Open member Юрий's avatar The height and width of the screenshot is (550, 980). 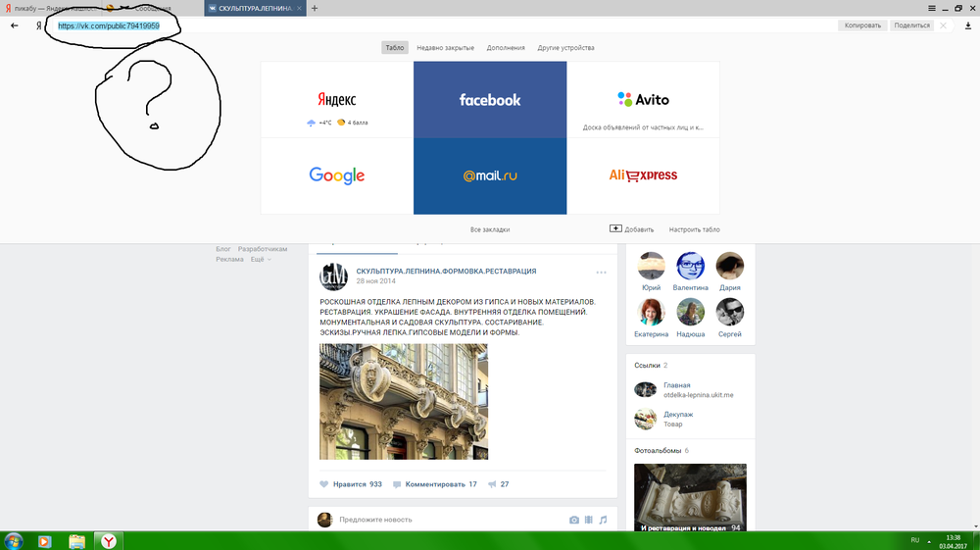652,266
